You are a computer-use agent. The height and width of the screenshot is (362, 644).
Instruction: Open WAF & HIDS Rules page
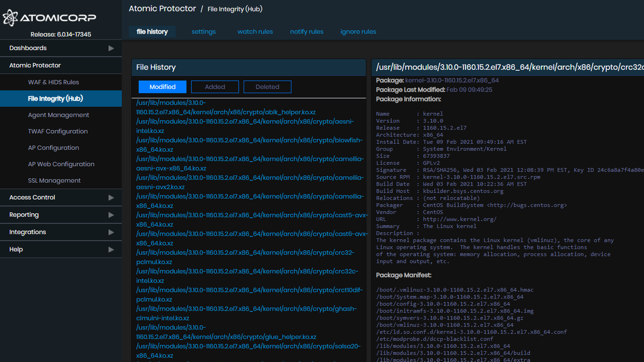tap(53, 82)
